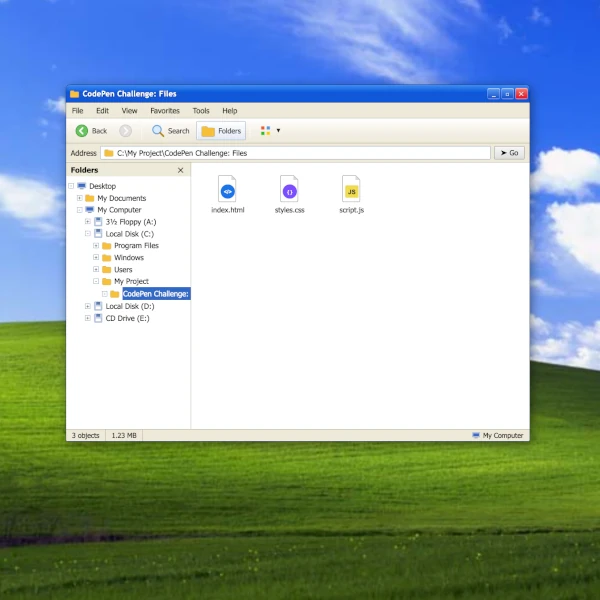
Task: Click the My Computer icon in tree
Action: (90, 210)
